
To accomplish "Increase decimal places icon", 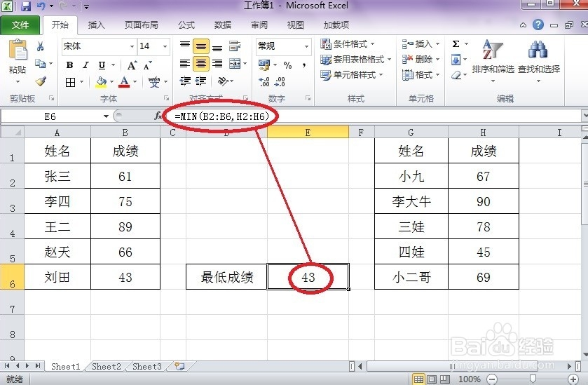I will [x=264, y=81].
